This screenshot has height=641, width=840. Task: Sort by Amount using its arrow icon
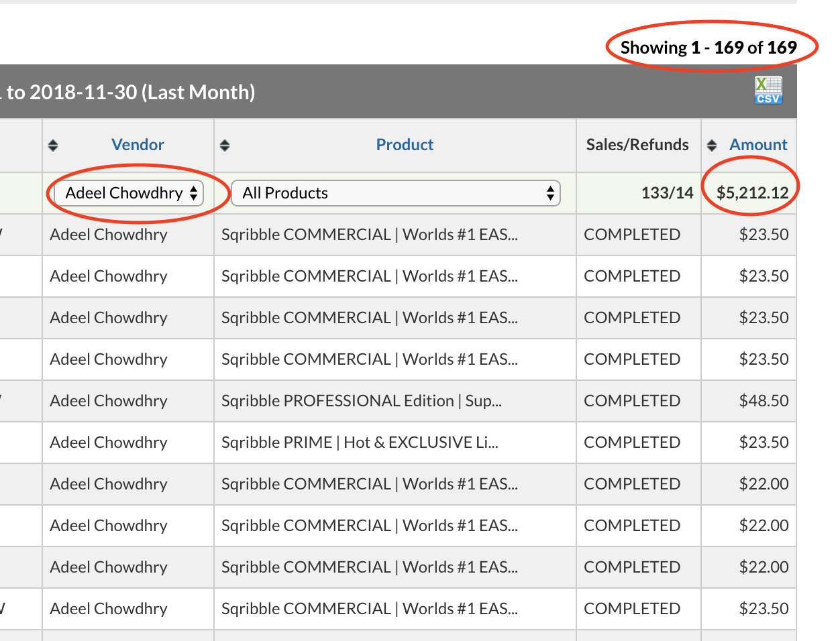point(712,145)
